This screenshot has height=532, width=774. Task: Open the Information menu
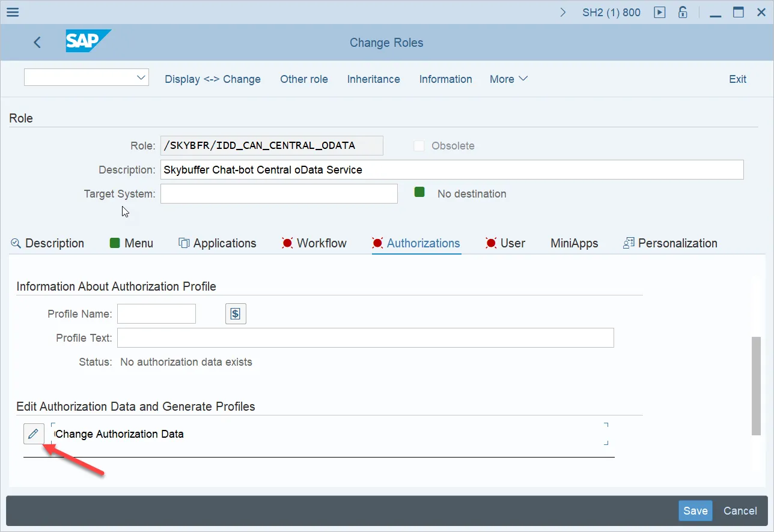coord(446,79)
